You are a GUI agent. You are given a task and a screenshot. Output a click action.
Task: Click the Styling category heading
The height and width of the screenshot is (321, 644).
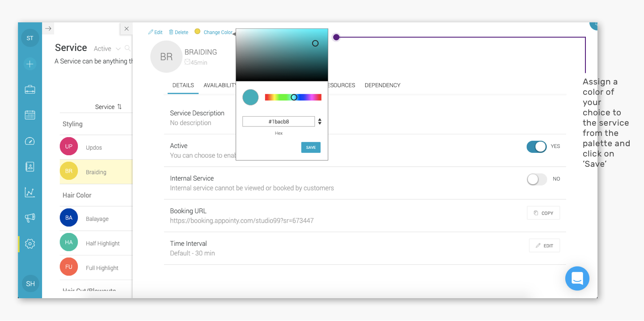coord(72,124)
